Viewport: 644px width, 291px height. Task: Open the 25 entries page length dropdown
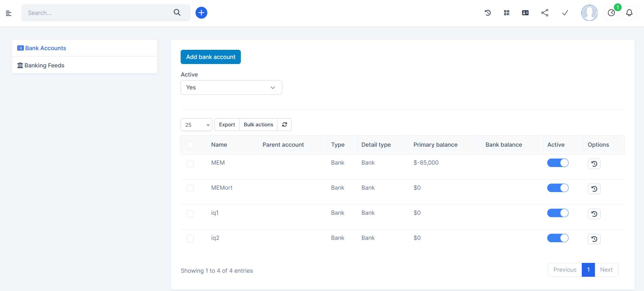click(x=197, y=125)
